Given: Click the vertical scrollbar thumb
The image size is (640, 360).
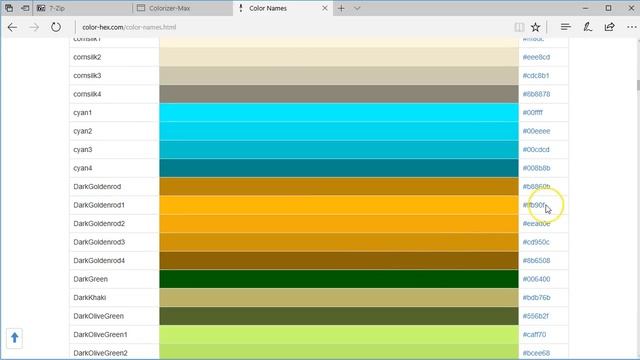Looking at the screenshot, I should coord(638,85).
